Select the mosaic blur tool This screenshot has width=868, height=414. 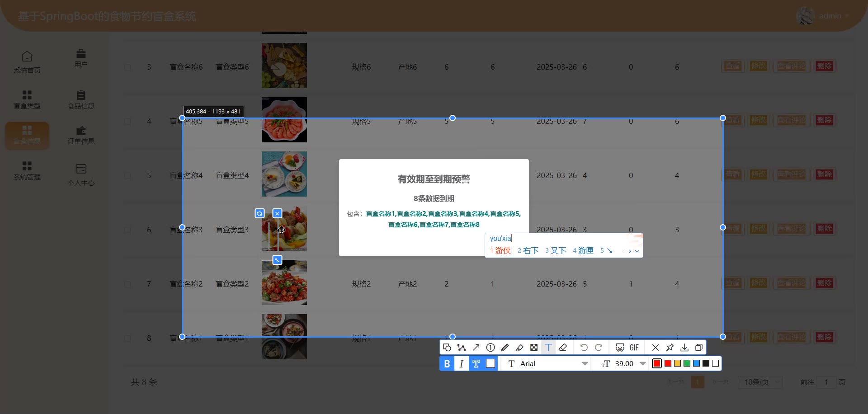(534, 348)
